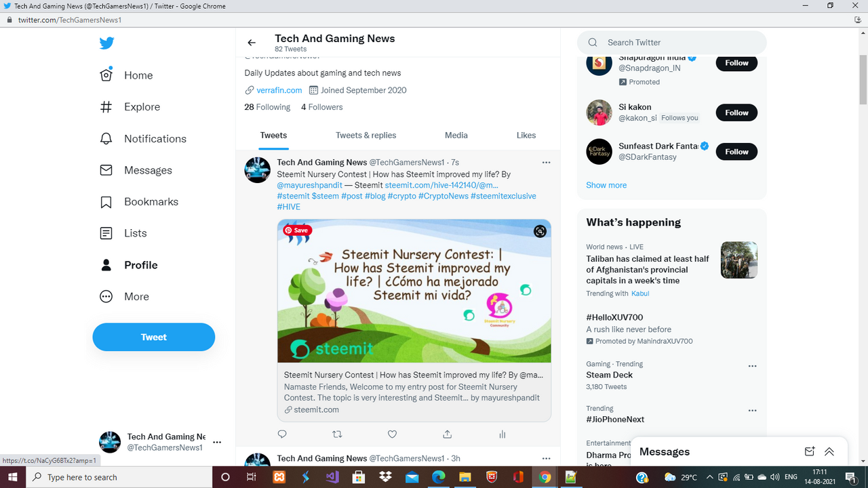This screenshot has height=488, width=868.
Task: Open account menu dots beside @TechGamersNews1
Action: [x=217, y=442]
